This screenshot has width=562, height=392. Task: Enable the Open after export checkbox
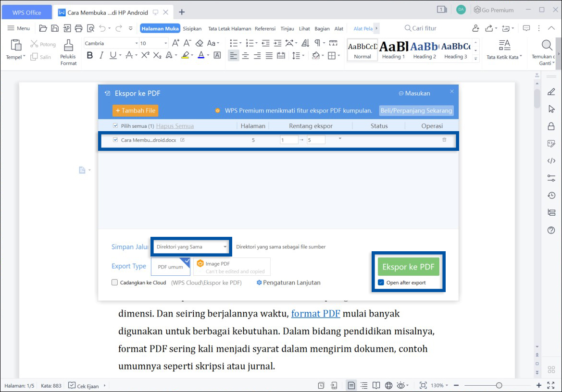(x=381, y=282)
